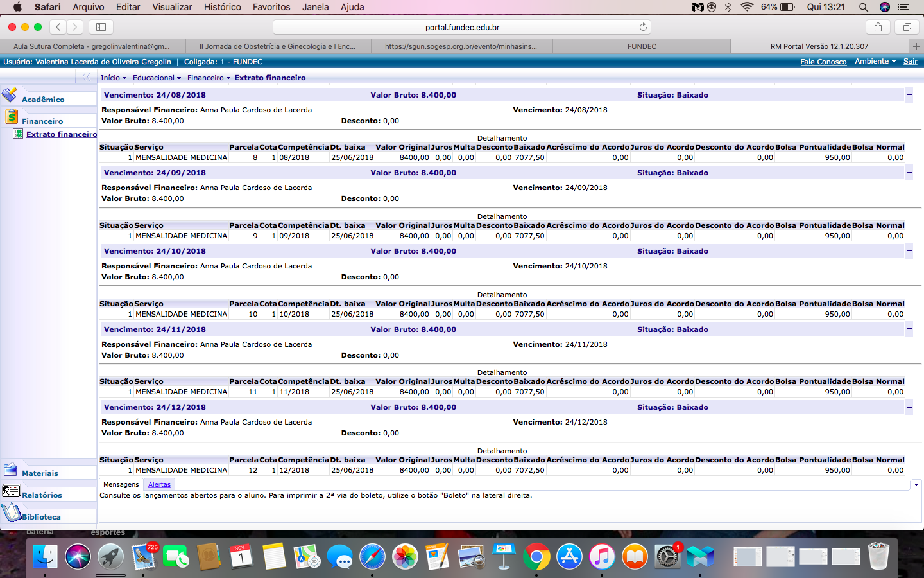Click the Acadêmico sidebar icon

(10, 95)
